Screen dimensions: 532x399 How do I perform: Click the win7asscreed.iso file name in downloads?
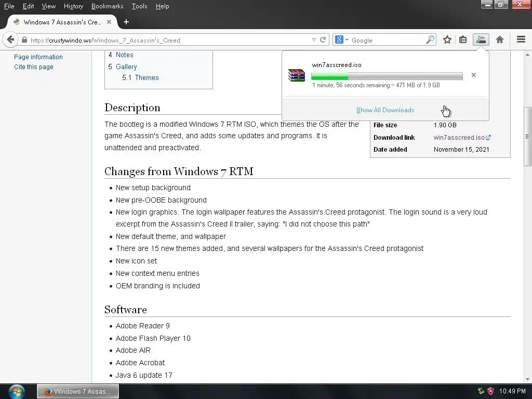pos(337,65)
